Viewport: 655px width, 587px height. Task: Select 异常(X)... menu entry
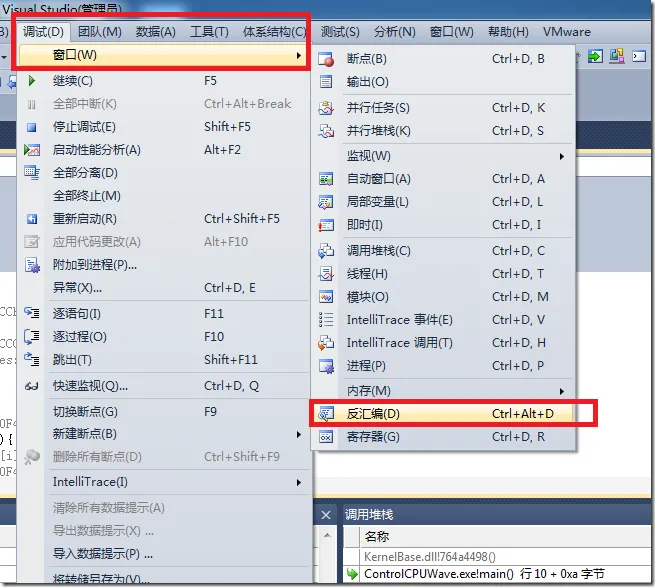pos(165,288)
